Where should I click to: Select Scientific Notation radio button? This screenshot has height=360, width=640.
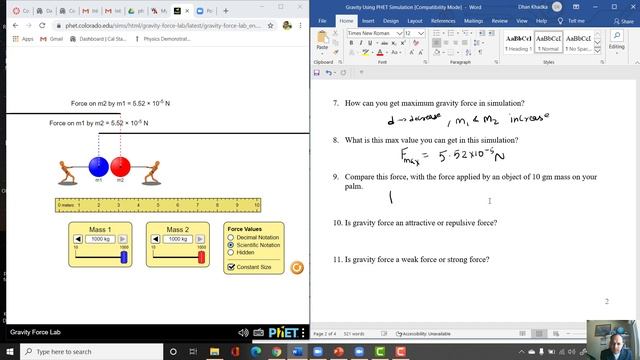231,245
